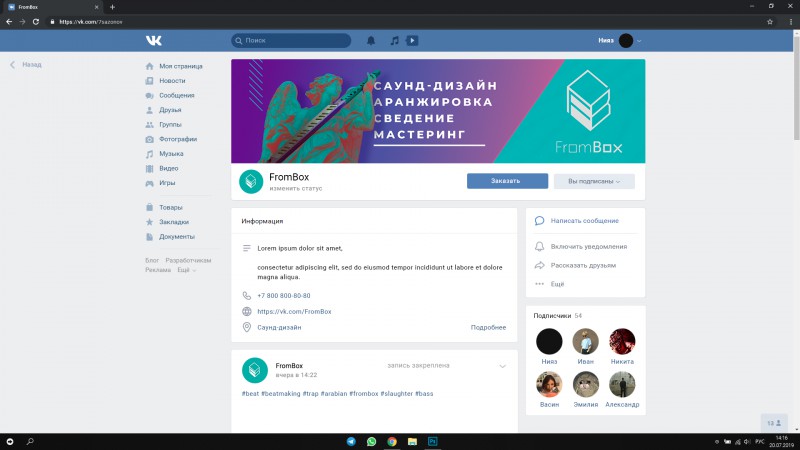Open subscriber Иван's avatar
Screen dimensions: 800x450
click(586, 341)
